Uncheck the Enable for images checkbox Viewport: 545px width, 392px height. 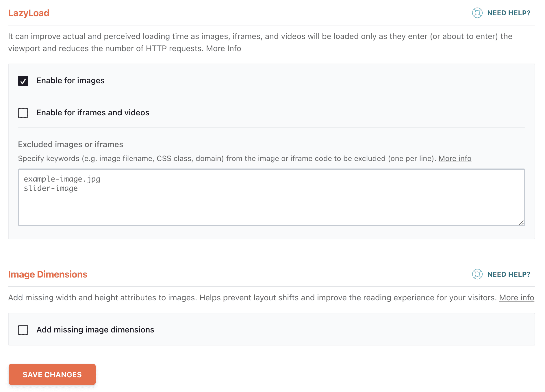pyautogui.click(x=23, y=81)
